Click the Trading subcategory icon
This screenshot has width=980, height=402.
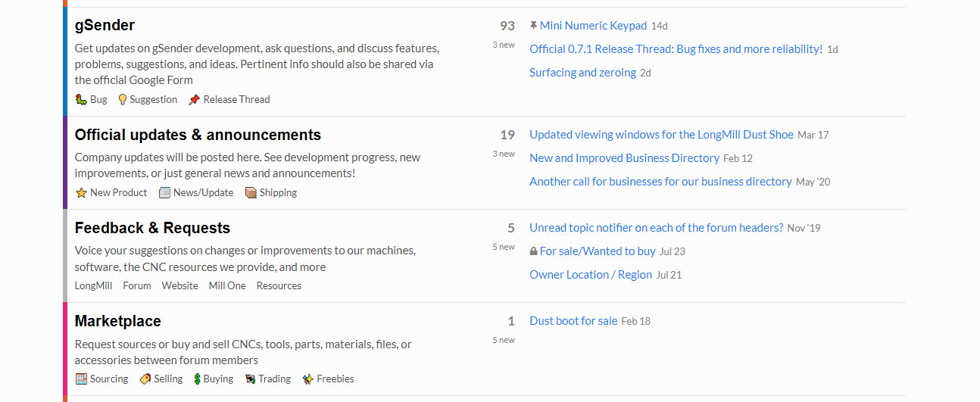tap(250, 379)
